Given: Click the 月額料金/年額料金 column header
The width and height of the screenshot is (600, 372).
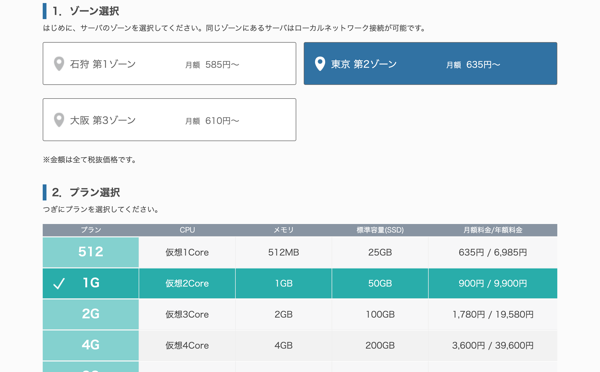Looking at the screenshot, I should pyautogui.click(x=493, y=230).
